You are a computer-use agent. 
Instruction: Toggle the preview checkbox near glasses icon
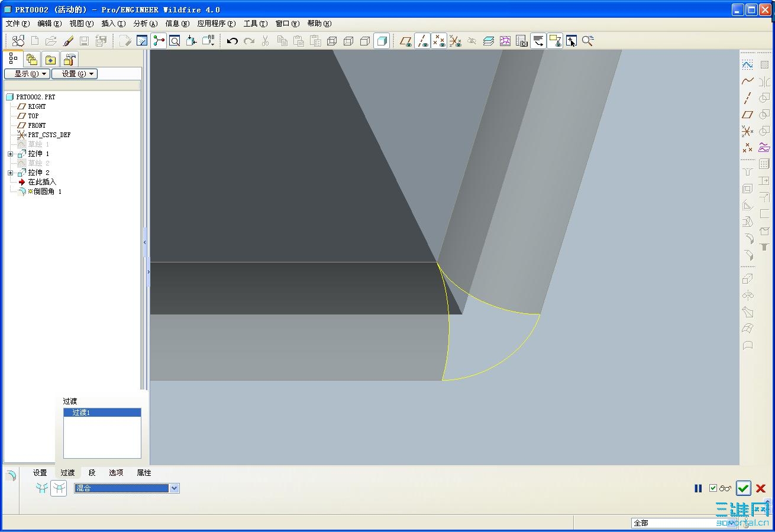(x=713, y=488)
